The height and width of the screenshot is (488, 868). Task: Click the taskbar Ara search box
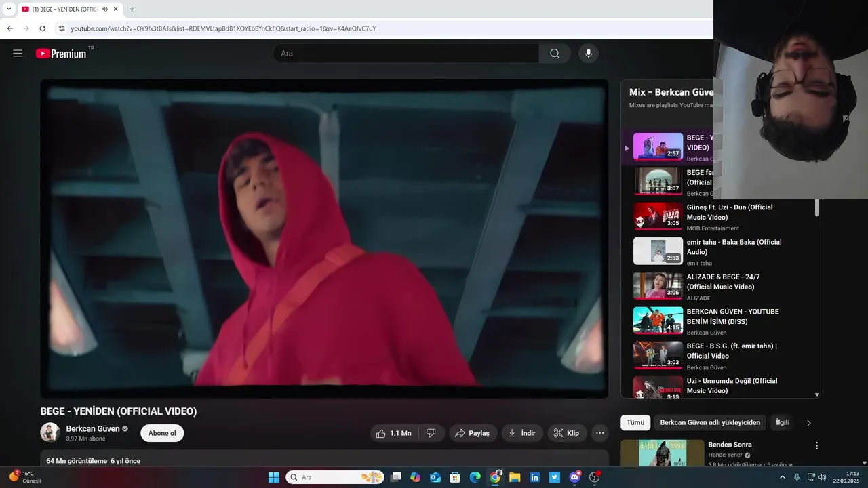pos(335,477)
